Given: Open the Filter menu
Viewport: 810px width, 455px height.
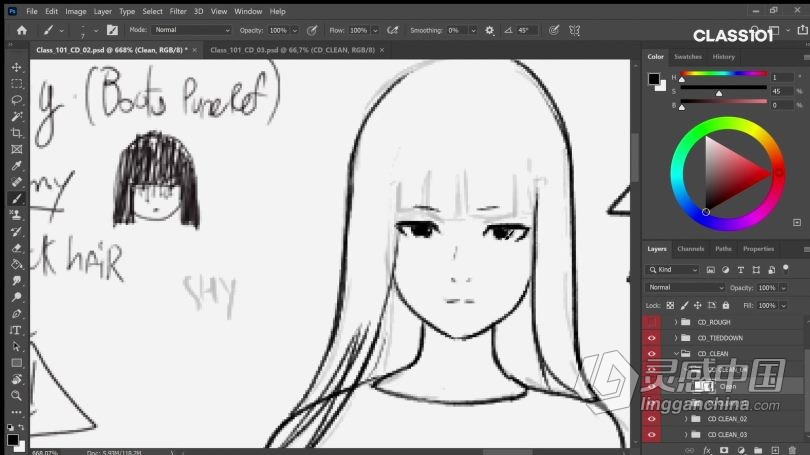Looking at the screenshot, I should [178, 11].
